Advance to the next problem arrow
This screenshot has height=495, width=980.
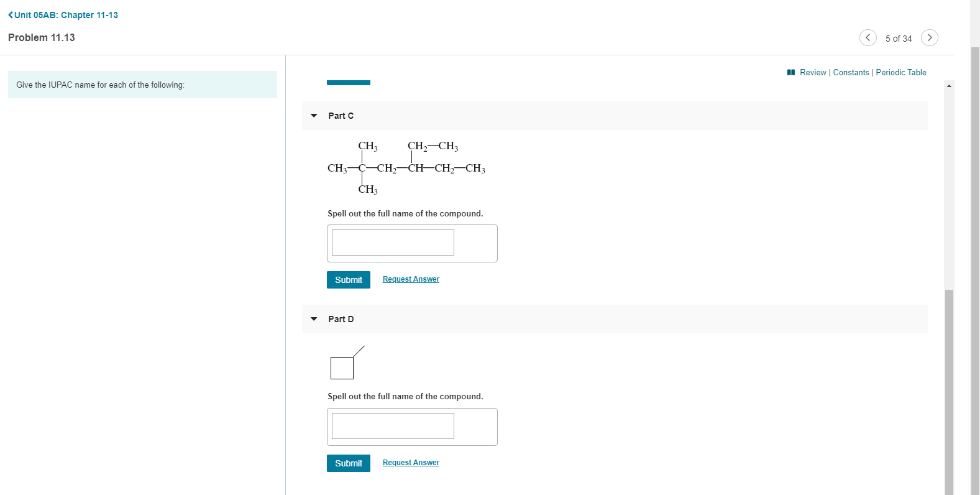(929, 37)
